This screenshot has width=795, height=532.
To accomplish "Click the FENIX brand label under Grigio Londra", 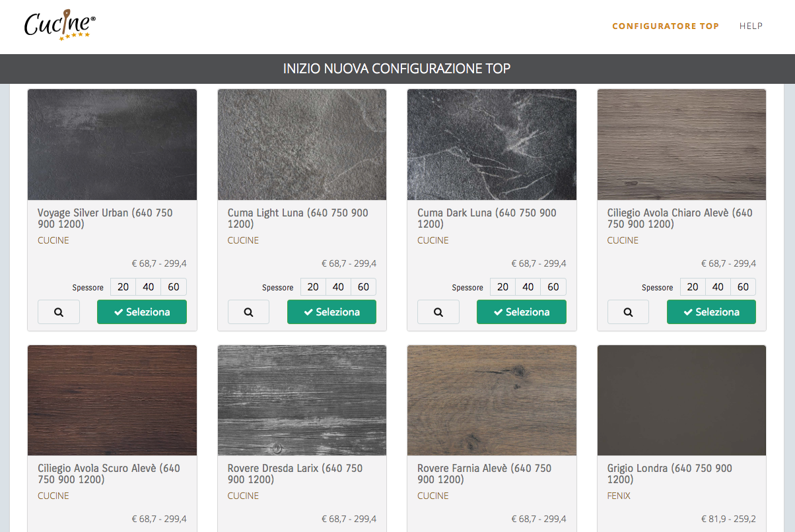I will (619, 496).
